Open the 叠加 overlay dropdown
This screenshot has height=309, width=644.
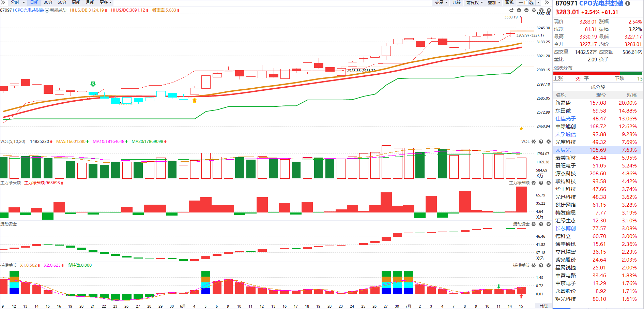[494, 2]
